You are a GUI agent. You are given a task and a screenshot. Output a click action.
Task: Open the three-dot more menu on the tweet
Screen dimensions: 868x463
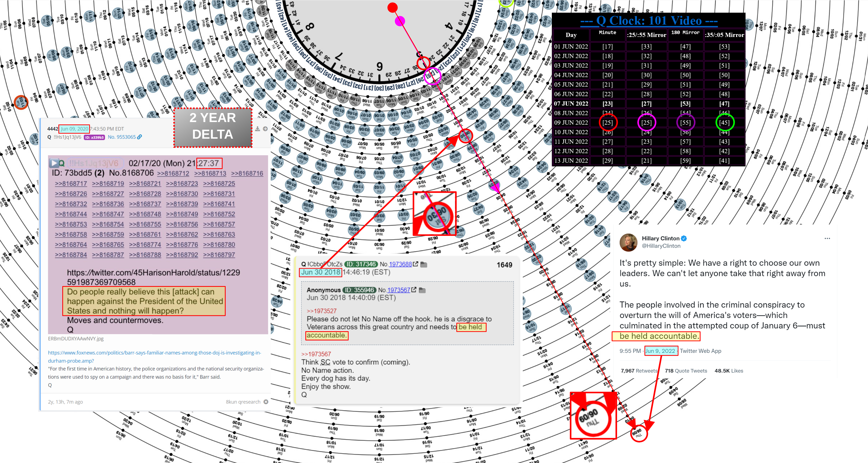tap(827, 238)
